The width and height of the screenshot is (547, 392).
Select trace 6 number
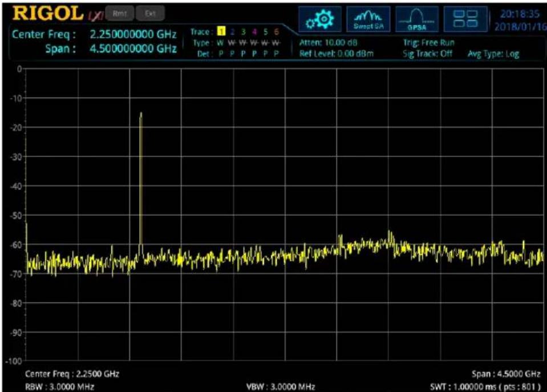click(x=276, y=32)
